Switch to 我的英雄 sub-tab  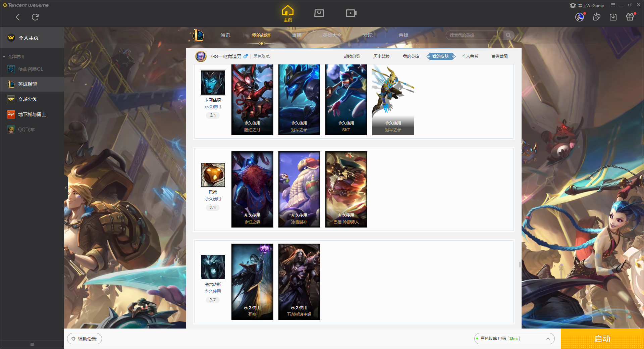point(411,56)
